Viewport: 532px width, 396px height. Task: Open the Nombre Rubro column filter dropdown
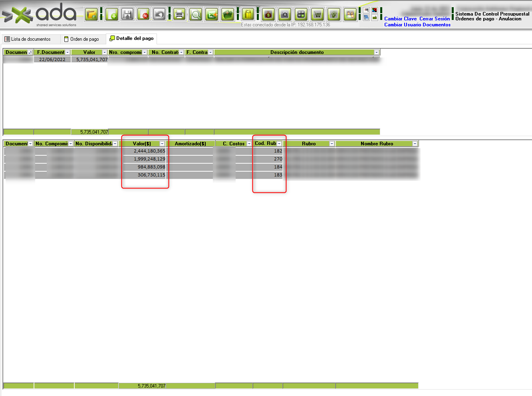coord(415,144)
